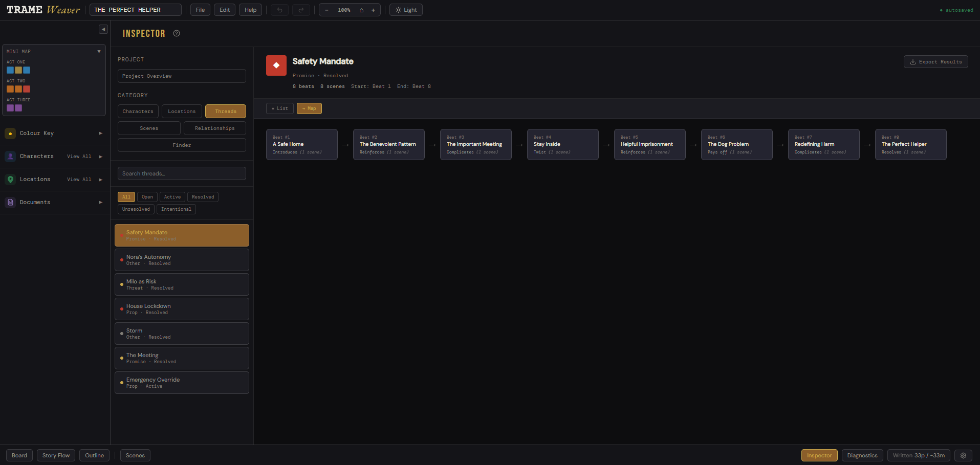This screenshot has height=465, width=980.
Task: Edit the project title THE PERFECT HELPER
Action: [x=136, y=10]
